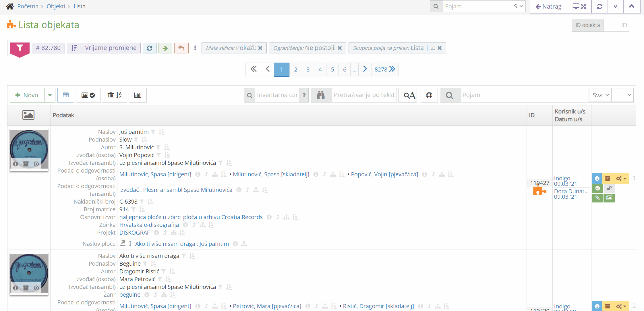Viewport: 644px width, 311px height.
Task: Select the table view icon
Action: tap(66, 95)
